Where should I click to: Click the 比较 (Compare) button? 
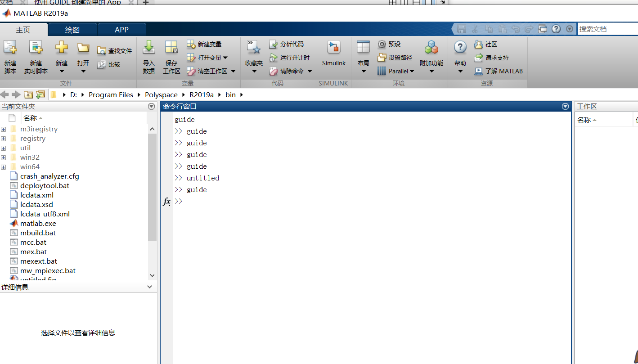(x=109, y=64)
